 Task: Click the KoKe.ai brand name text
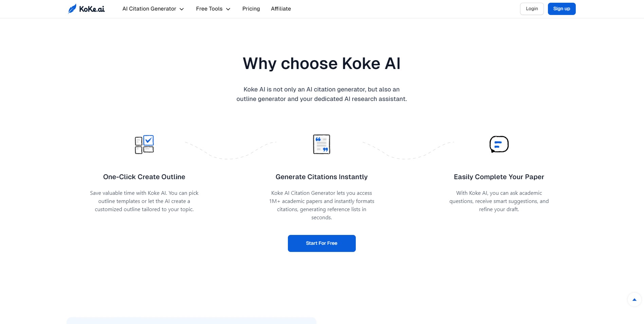(92, 9)
